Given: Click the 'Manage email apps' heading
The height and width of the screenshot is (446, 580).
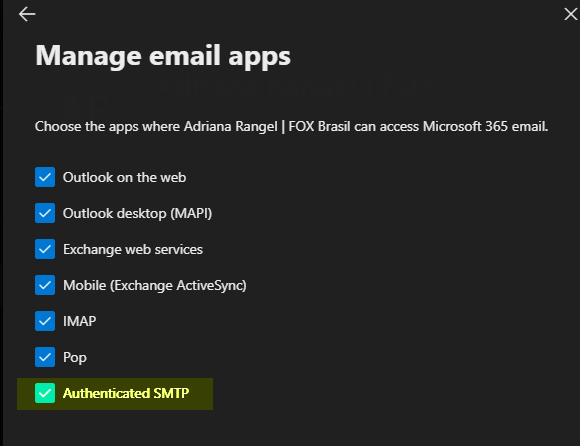Looking at the screenshot, I should [x=163, y=56].
